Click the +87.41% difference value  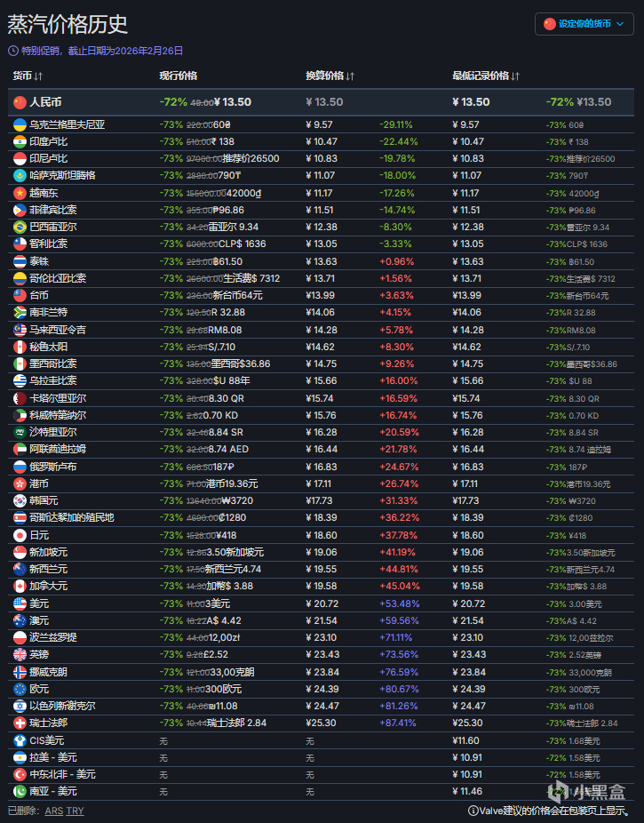(x=398, y=723)
